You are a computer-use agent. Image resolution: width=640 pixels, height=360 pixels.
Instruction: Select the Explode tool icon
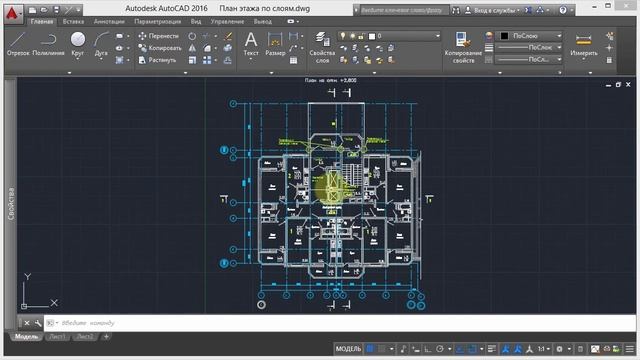[x=228, y=48]
